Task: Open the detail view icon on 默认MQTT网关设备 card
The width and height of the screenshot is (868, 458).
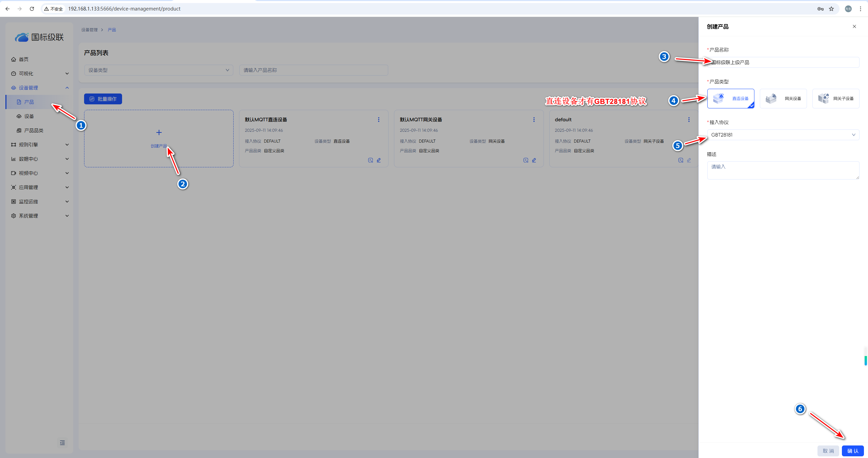Action: (x=526, y=160)
